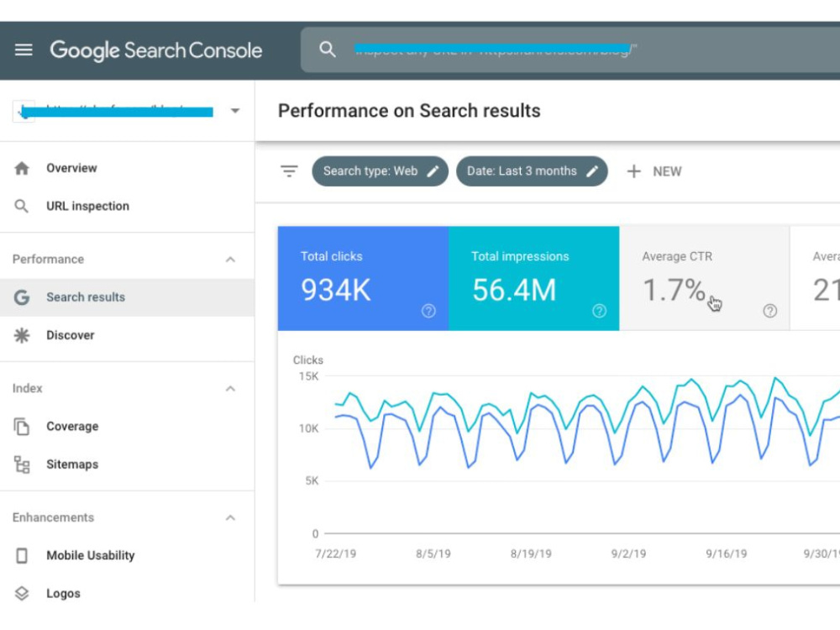Viewport: 840px width, 630px height.
Task: Click the 9/2/19 date on chart axis
Action: click(x=629, y=554)
